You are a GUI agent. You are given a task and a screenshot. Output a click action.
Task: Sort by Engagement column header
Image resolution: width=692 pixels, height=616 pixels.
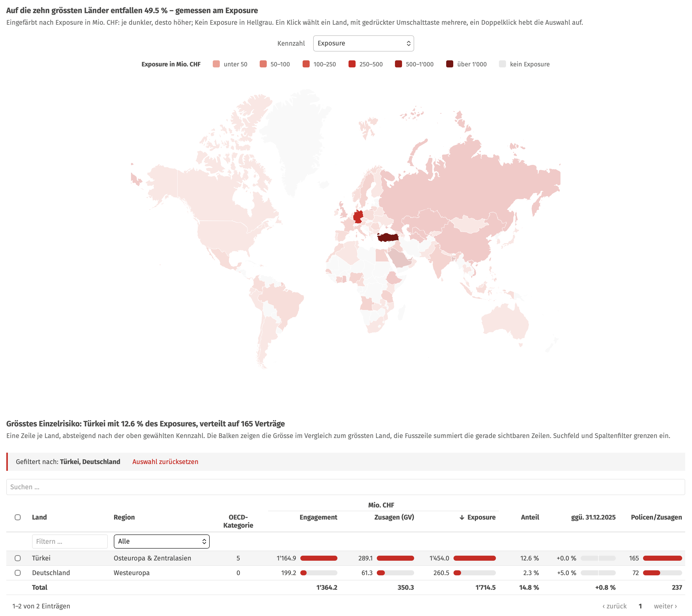click(318, 517)
